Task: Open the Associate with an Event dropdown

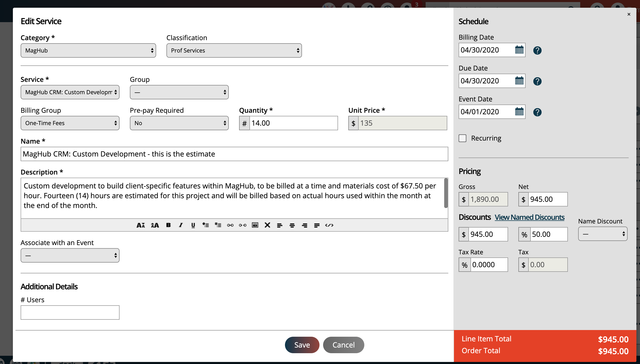Action: point(70,255)
